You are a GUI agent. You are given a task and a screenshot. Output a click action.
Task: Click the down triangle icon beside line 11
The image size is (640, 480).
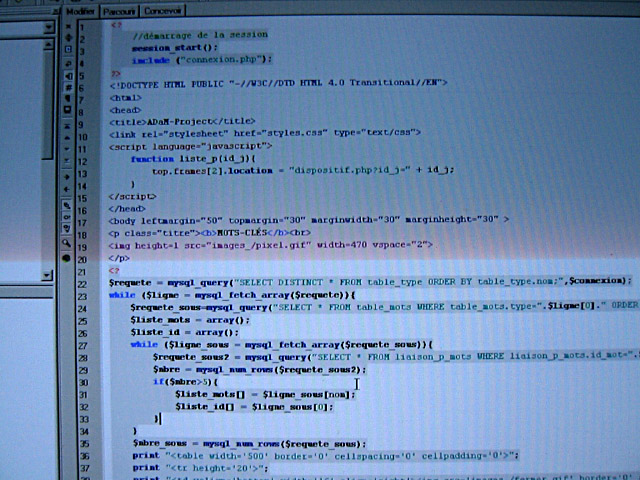[x=67, y=149]
